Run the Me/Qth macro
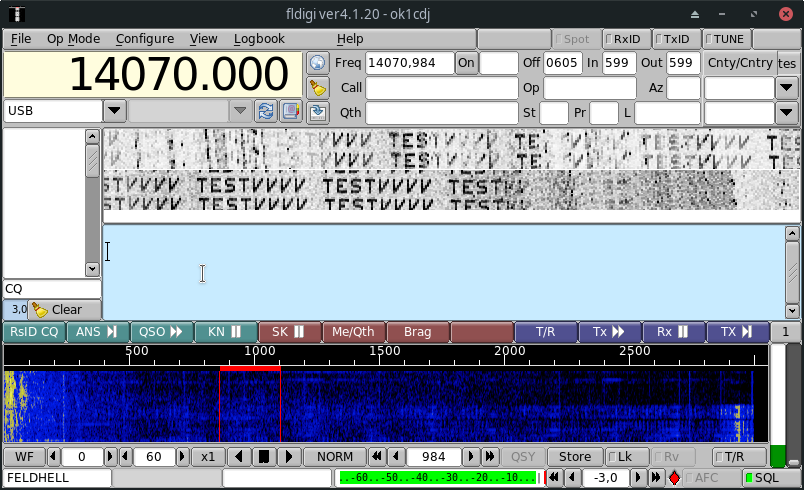 [354, 332]
